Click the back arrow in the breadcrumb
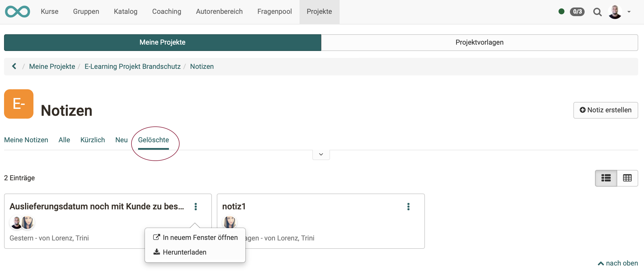 pyautogui.click(x=14, y=66)
